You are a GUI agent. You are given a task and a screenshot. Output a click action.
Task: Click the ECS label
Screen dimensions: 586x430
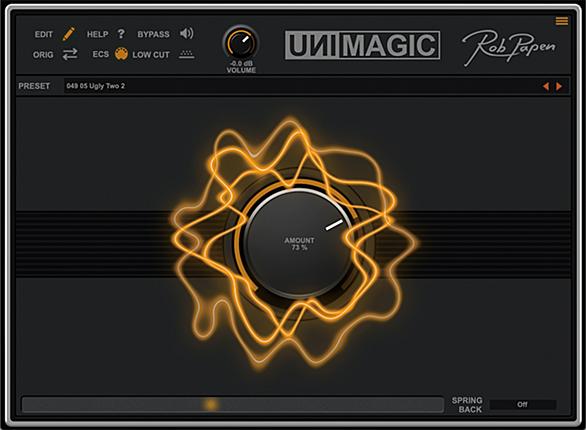pyautogui.click(x=101, y=55)
